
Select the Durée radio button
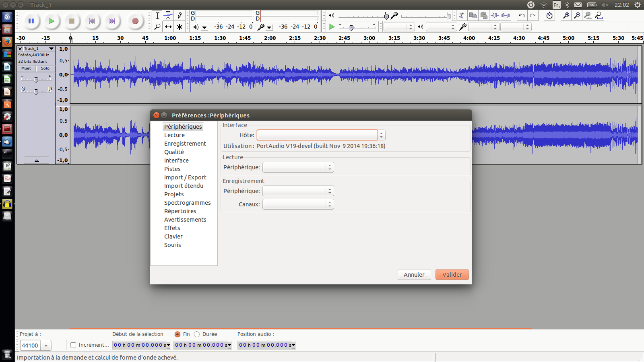[x=197, y=334]
